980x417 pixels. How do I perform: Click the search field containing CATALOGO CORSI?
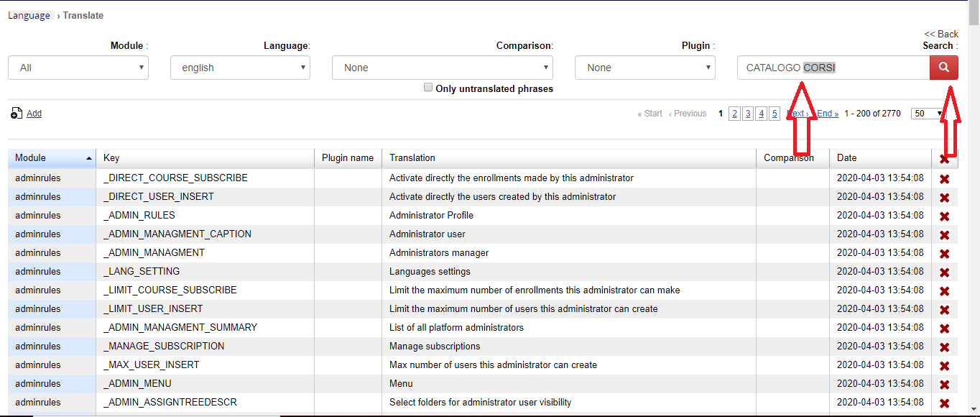pos(833,68)
